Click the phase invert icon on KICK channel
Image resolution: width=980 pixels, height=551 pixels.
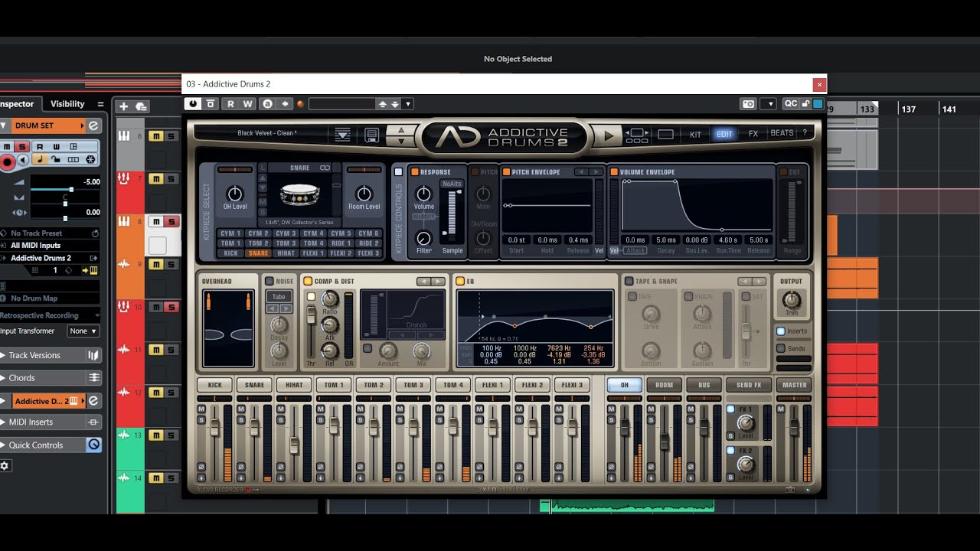(201, 467)
